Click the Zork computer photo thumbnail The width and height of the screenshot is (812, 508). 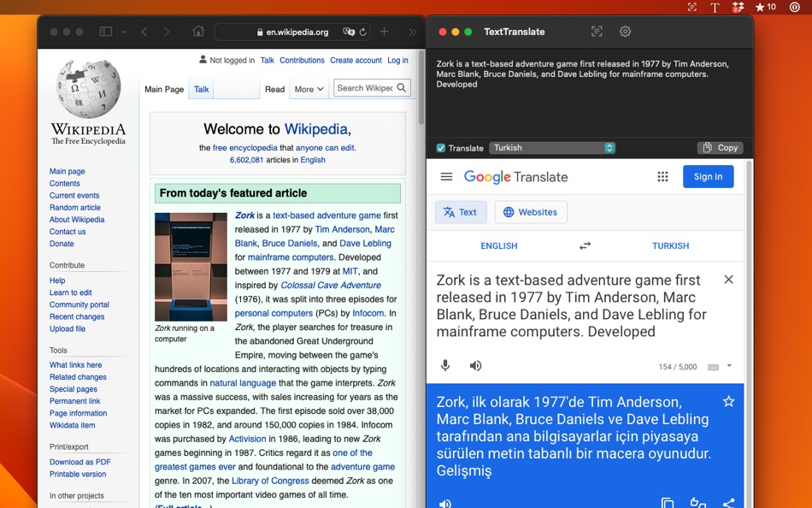(x=191, y=267)
